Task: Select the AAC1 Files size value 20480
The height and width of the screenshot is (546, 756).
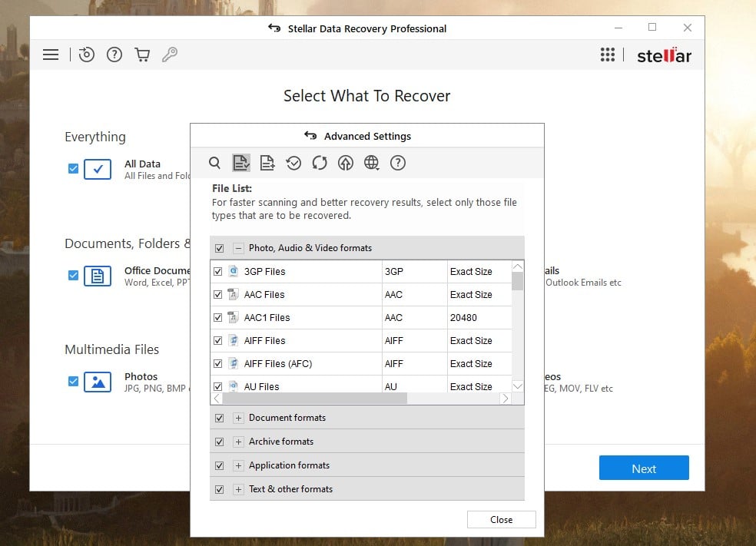Action: [x=463, y=318]
